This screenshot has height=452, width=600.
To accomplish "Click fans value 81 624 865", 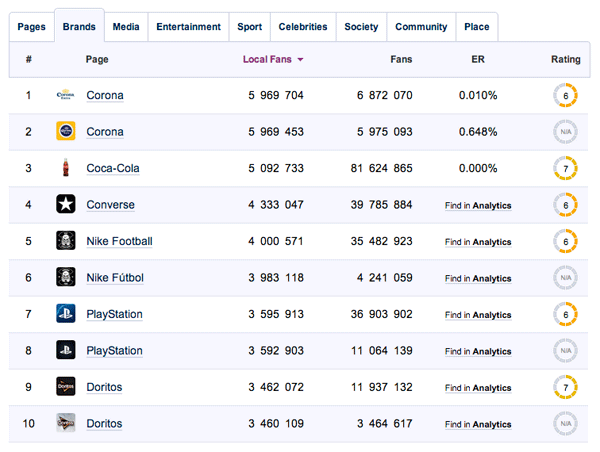I will [x=382, y=168].
